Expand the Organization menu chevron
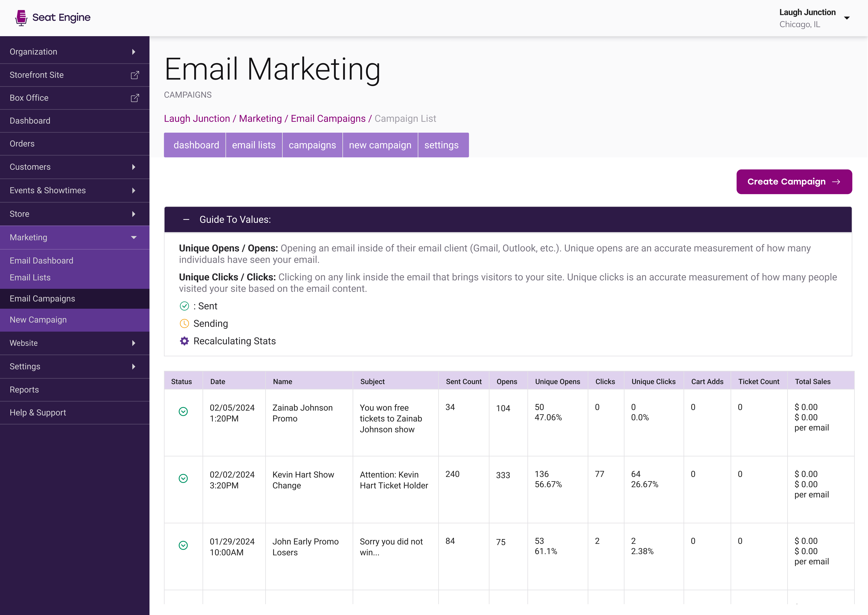Image resolution: width=868 pixels, height=615 pixels. pyautogui.click(x=134, y=52)
